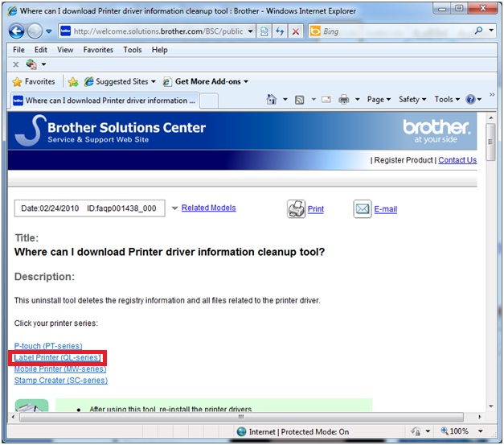Open the Favorites menu in menu bar

(98, 49)
